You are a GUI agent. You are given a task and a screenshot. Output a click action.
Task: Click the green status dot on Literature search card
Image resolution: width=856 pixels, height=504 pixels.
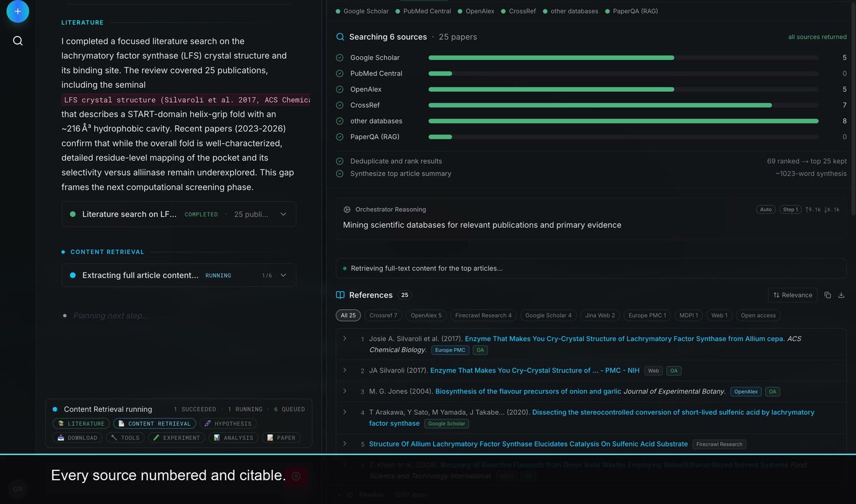click(73, 214)
